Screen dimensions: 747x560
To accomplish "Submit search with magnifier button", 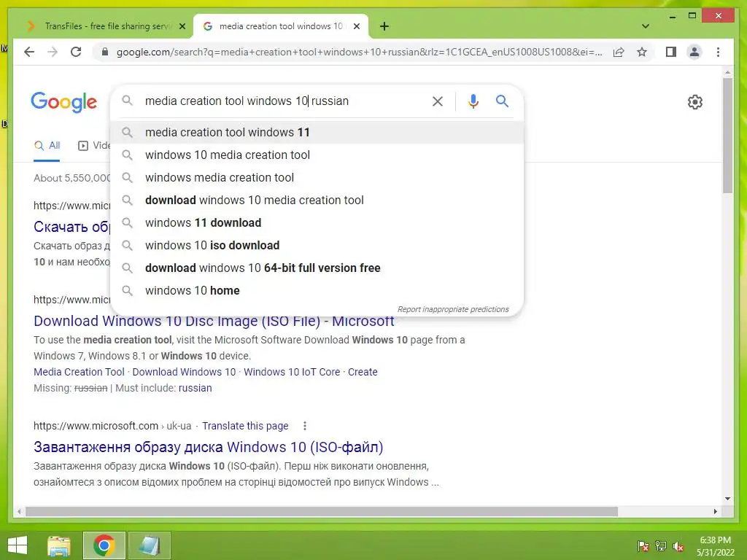I will click(x=502, y=101).
